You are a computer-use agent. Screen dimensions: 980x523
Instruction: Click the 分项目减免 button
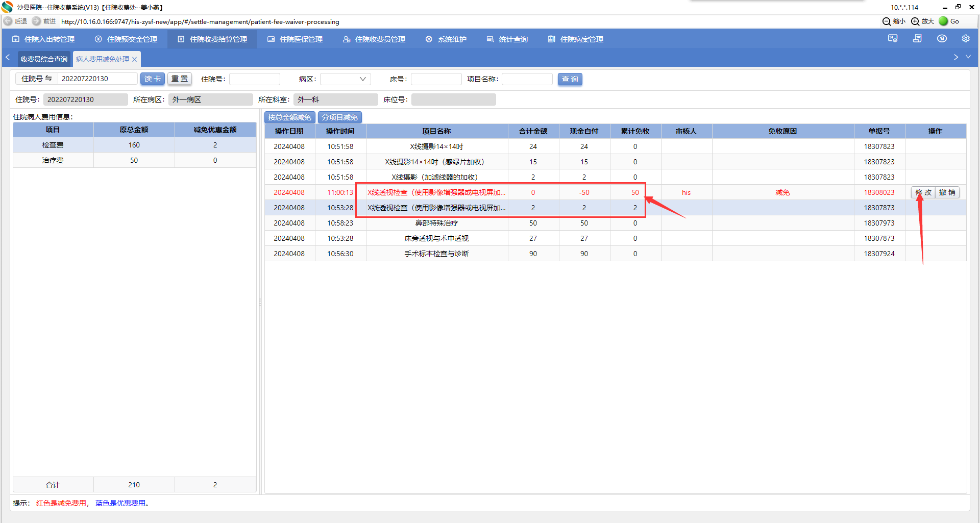click(x=339, y=117)
